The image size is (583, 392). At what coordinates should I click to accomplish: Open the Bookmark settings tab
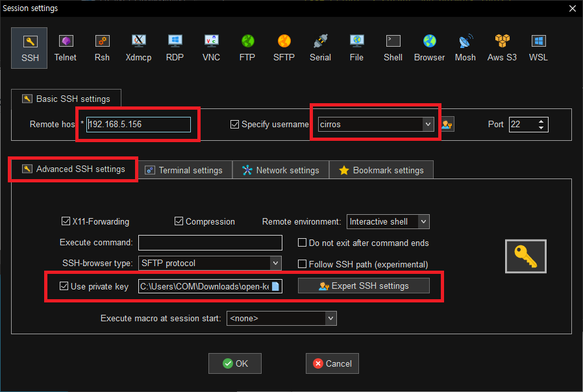coord(381,170)
